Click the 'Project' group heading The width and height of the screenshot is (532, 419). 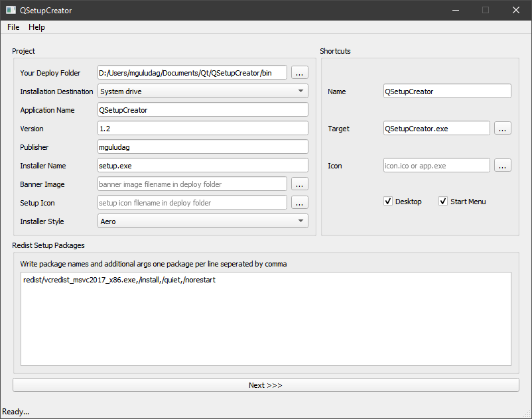(23, 51)
